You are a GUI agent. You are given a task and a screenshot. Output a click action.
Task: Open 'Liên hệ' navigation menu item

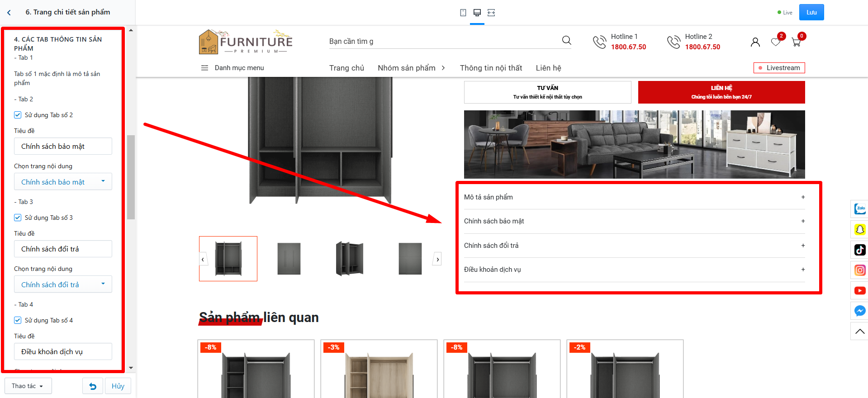548,68
